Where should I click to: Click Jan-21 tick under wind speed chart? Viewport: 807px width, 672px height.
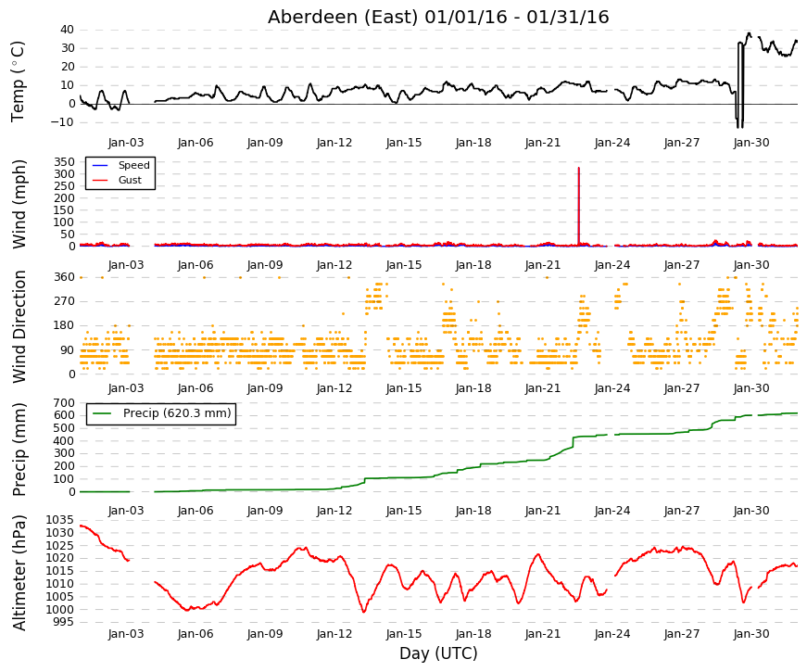coord(543,265)
